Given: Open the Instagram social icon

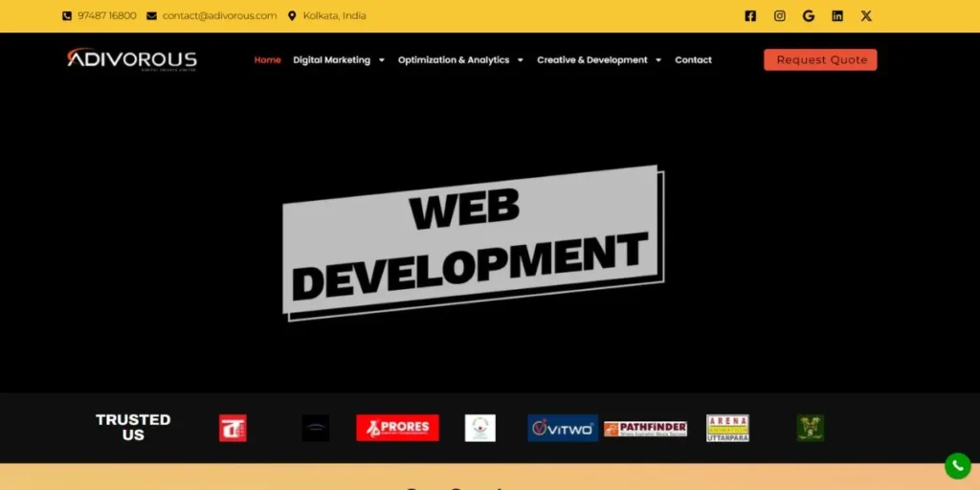Looking at the screenshot, I should pos(779,16).
